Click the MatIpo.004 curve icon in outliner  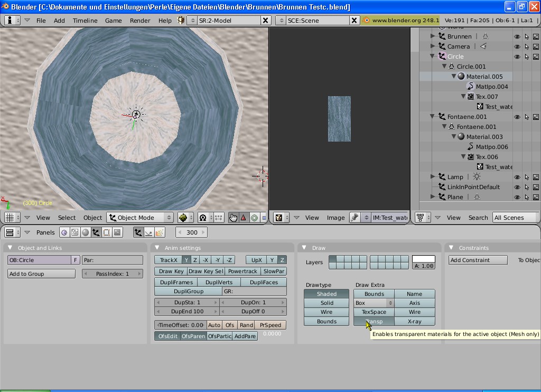pyautogui.click(x=470, y=86)
